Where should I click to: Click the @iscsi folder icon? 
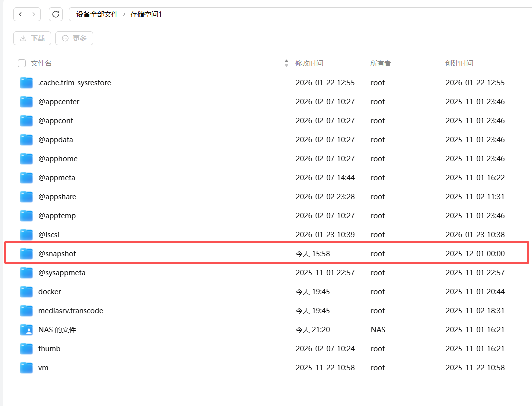pos(26,235)
